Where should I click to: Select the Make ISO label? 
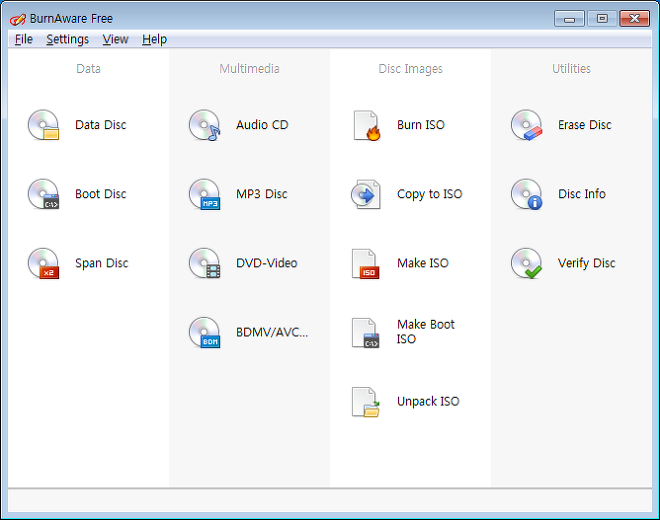click(x=423, y=263)
